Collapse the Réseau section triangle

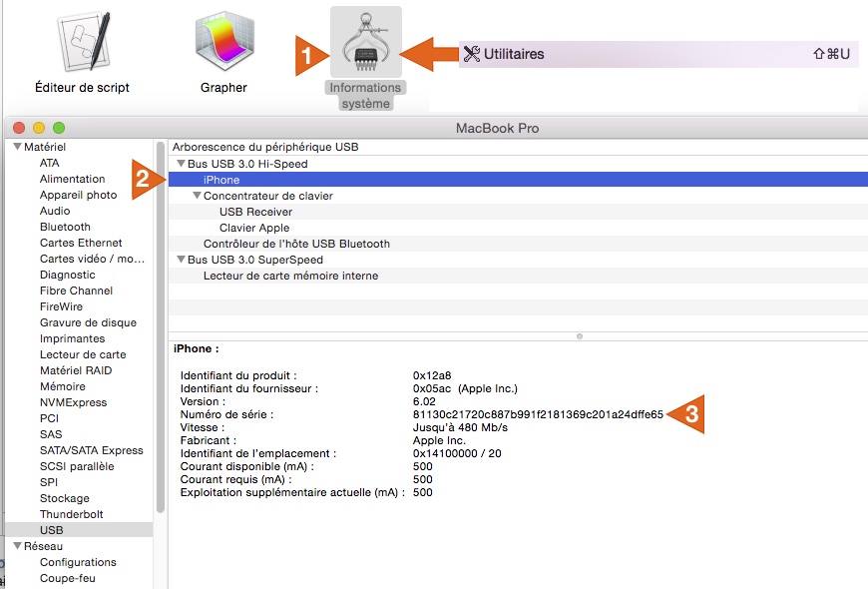pyautogui.click(x=17, y=546)
